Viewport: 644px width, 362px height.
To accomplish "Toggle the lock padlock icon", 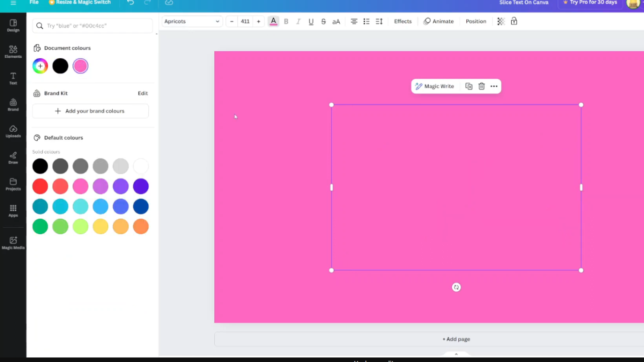I will (514, 21).
